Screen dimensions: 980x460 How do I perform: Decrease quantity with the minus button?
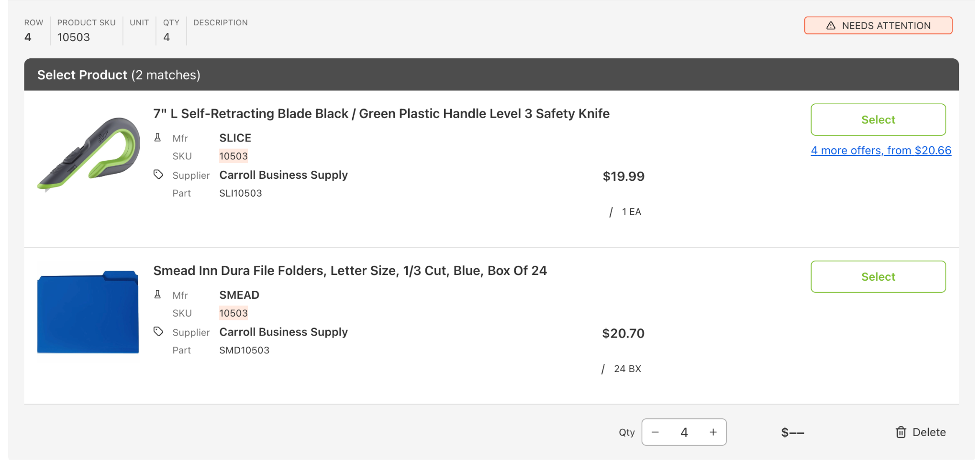click(x=655, y=432)
